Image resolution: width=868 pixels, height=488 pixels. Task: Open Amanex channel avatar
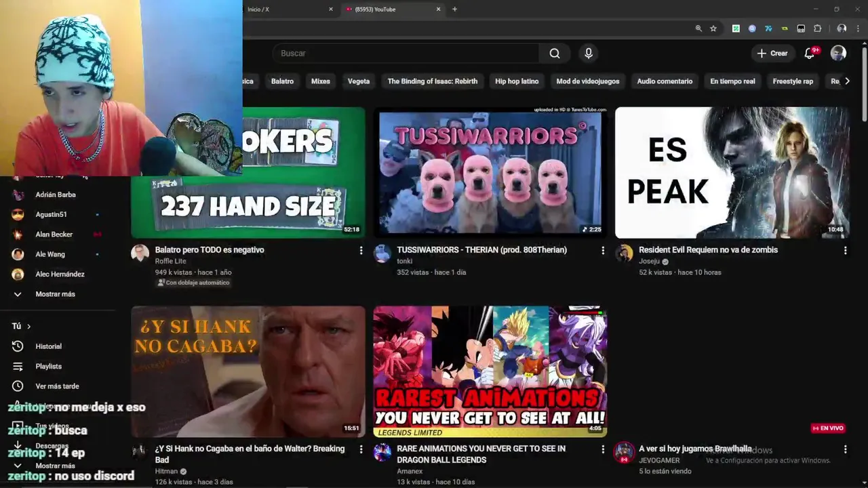point(382,452)
